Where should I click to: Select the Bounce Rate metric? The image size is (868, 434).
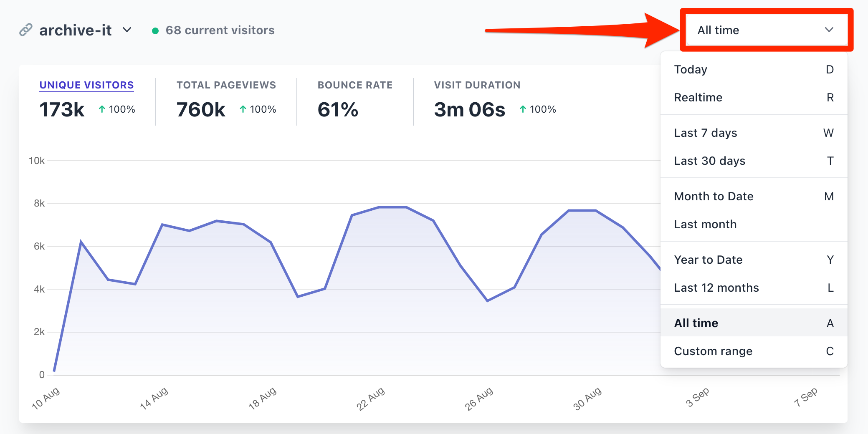[x=355, y=85]
